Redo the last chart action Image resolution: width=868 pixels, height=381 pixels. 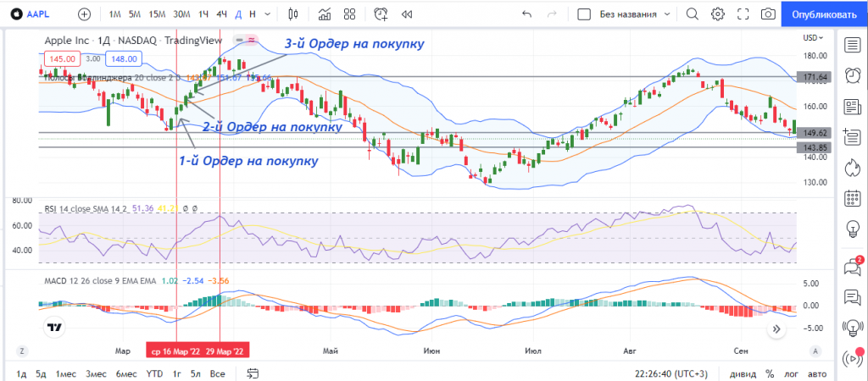pyautogui.click(x=551, y=14)
